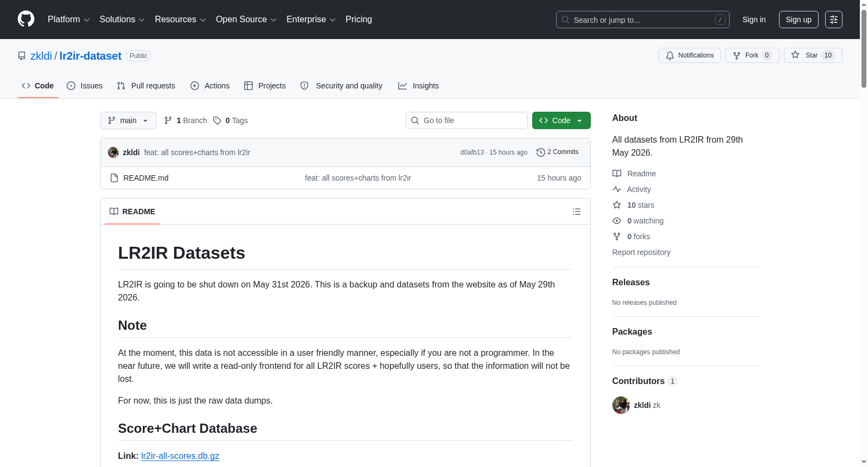Click the Sign up button
This screenshot has width=868, height=467.
coord(799,20)
